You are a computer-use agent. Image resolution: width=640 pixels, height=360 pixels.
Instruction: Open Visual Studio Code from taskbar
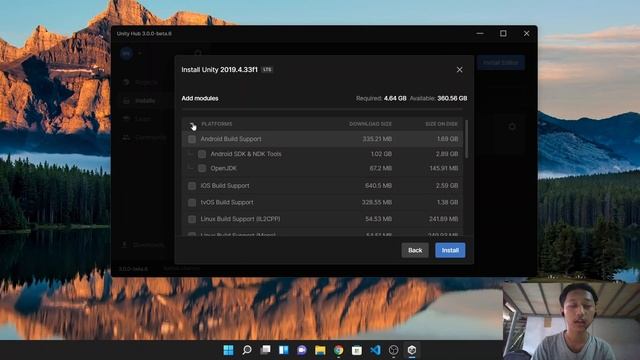click(x=375, y=350)
